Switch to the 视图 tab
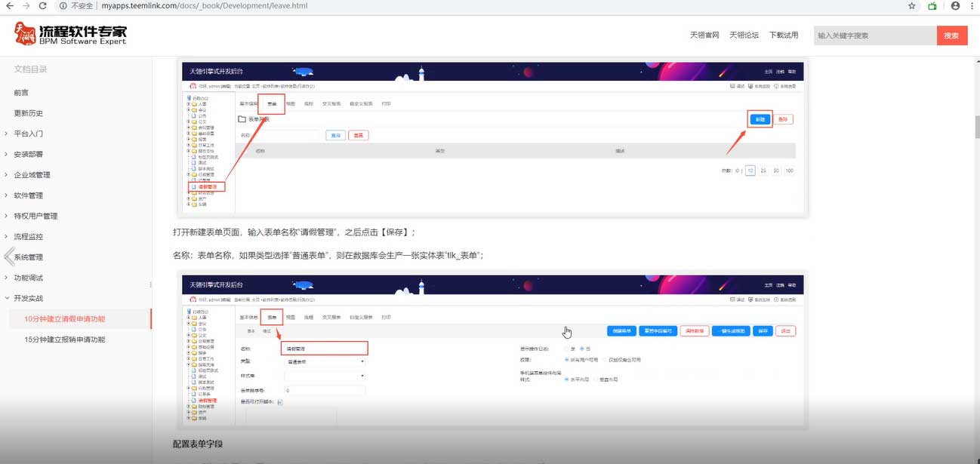 coord(291,316)
